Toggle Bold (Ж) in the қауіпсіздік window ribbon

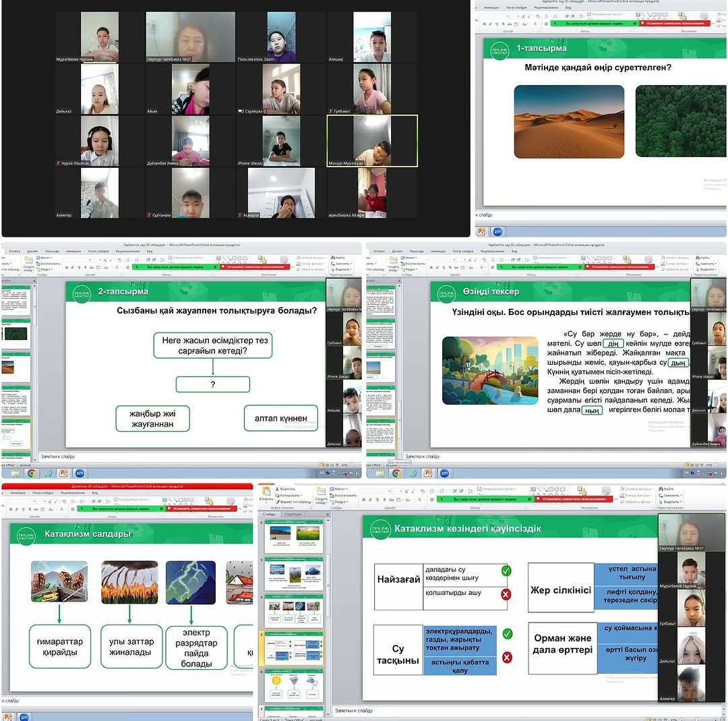pos(363,499)
